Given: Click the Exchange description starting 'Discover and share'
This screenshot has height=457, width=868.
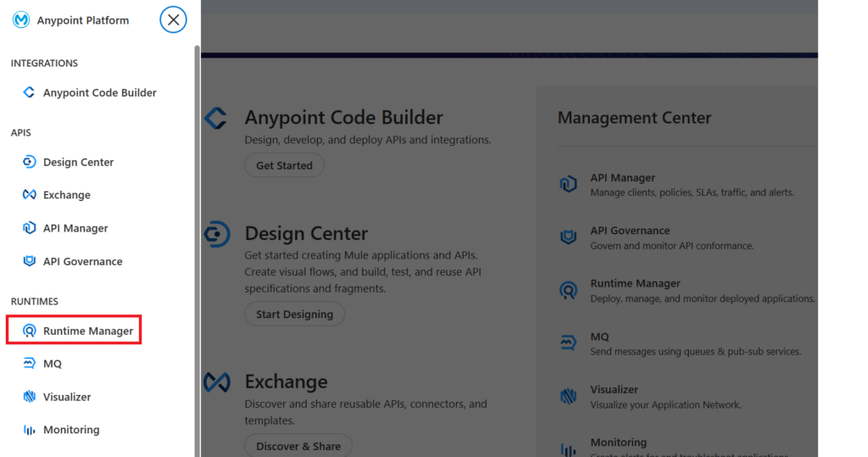Looking at the screenshot, I should (366, 412).
